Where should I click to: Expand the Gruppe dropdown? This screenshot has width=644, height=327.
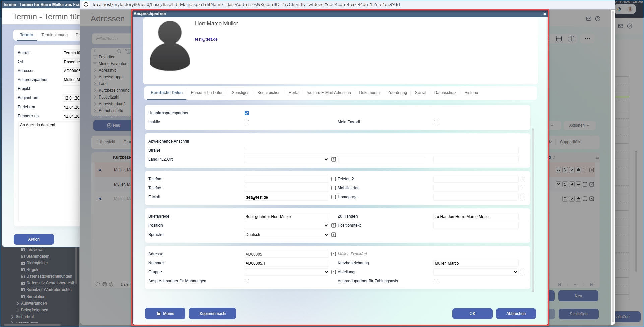286,272
